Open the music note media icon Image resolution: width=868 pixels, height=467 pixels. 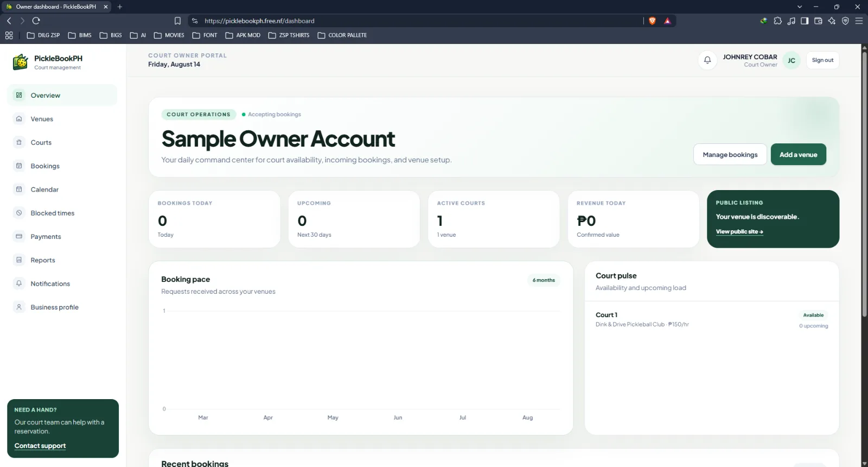[x=792, y=21]
